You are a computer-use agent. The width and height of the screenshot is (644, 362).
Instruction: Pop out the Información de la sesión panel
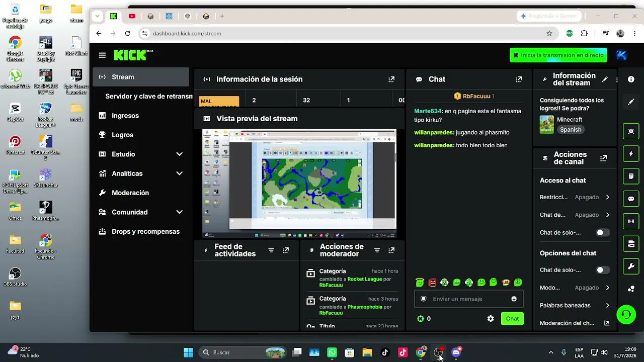pos(391,79)
